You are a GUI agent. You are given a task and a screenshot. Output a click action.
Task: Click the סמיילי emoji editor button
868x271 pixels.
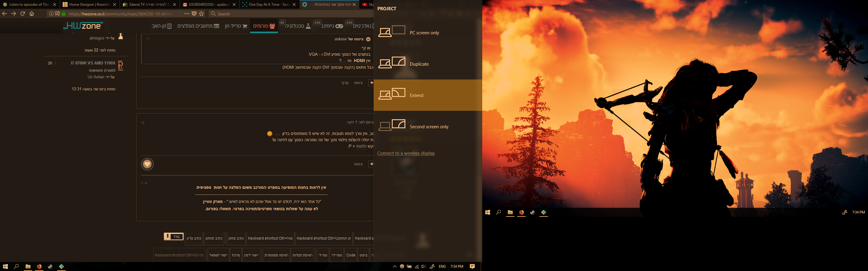323,255
